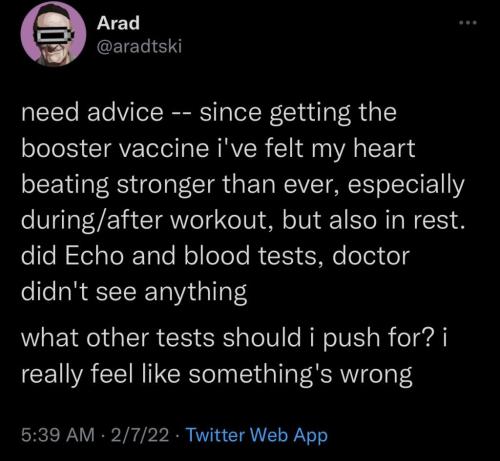Screen dimensions: 500x461
Task: Click the 5:39 AM timestamp
Action: pos(58,435)
